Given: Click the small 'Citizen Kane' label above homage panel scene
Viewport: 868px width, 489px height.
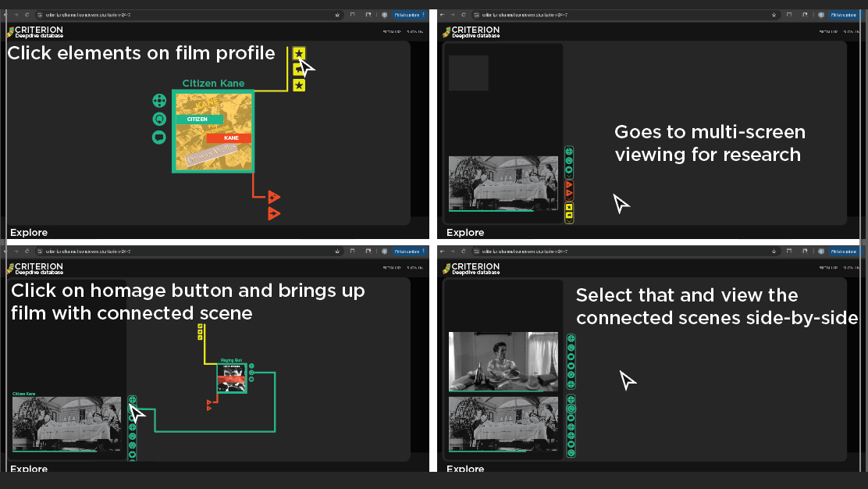Looking at the screenshot, I should [x=23, y=394].
